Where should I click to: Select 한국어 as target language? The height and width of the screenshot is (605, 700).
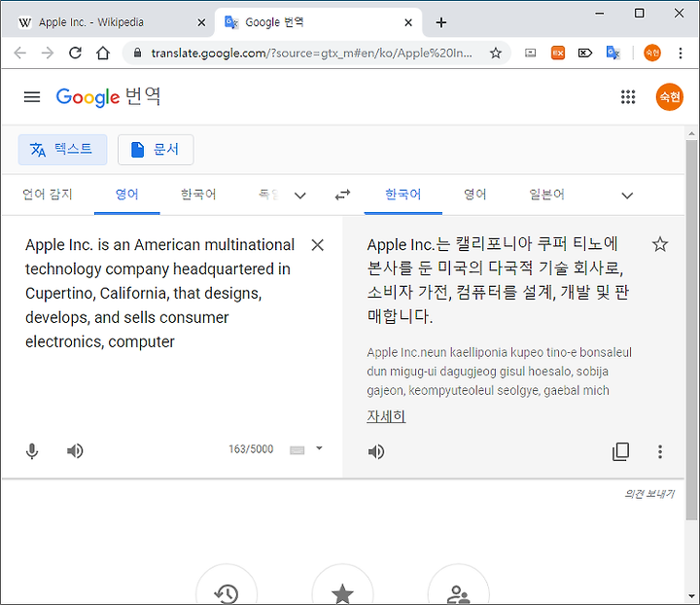pos(403,195)
